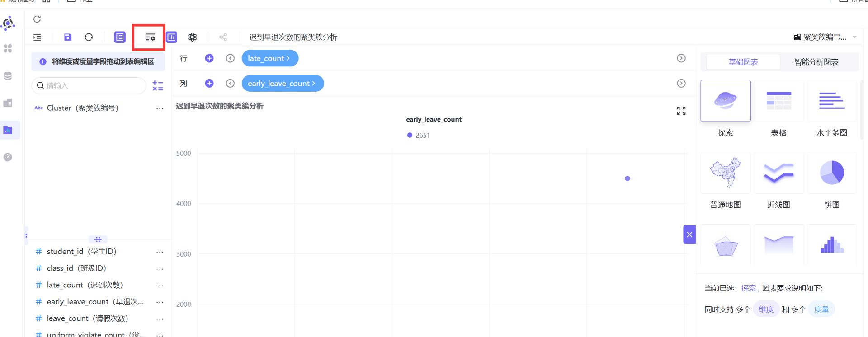
Task: Open more options for class_id
Action: point(160,269)
